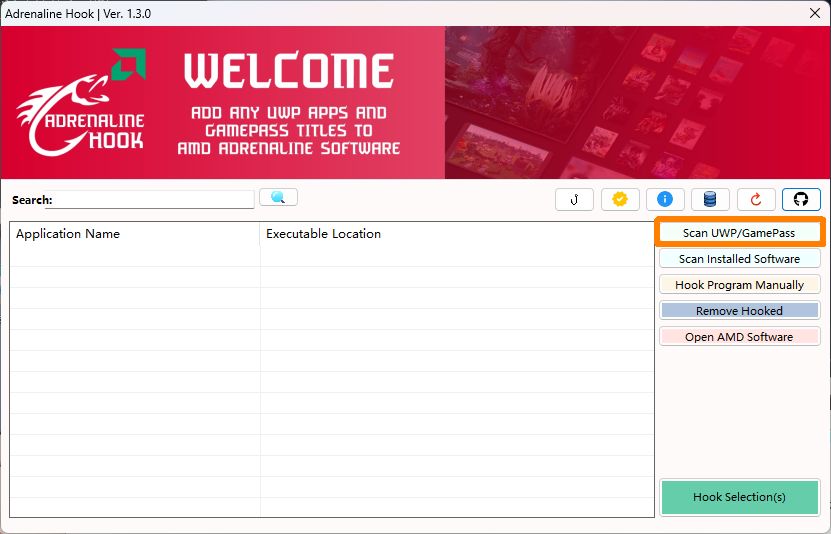
Task: Click Scan UWP/GamePass button
Action: pos(739,233)
